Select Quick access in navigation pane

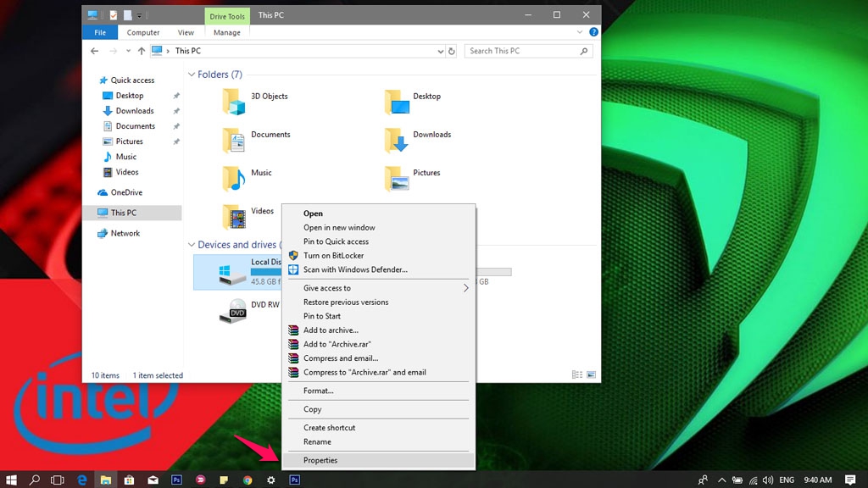tap(131, 80)
